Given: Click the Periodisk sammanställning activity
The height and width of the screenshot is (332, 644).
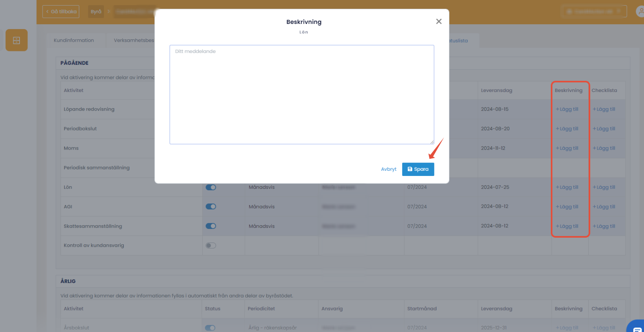Looking at the screenshot, I should point(97,168).
